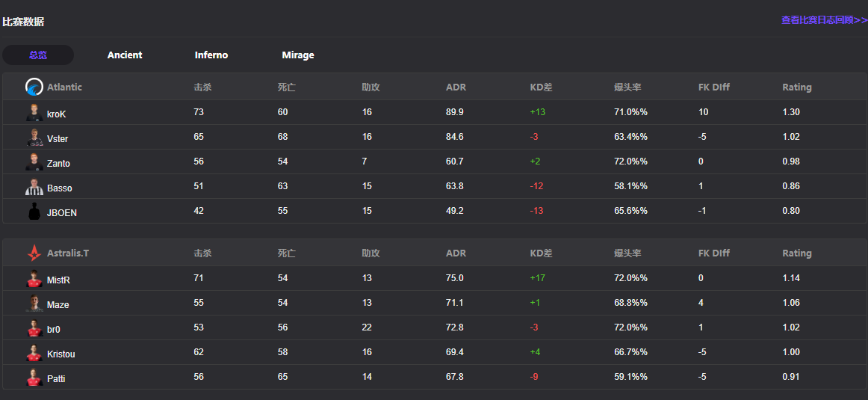
Task: Click player name Maze
Action: point(58,305)
